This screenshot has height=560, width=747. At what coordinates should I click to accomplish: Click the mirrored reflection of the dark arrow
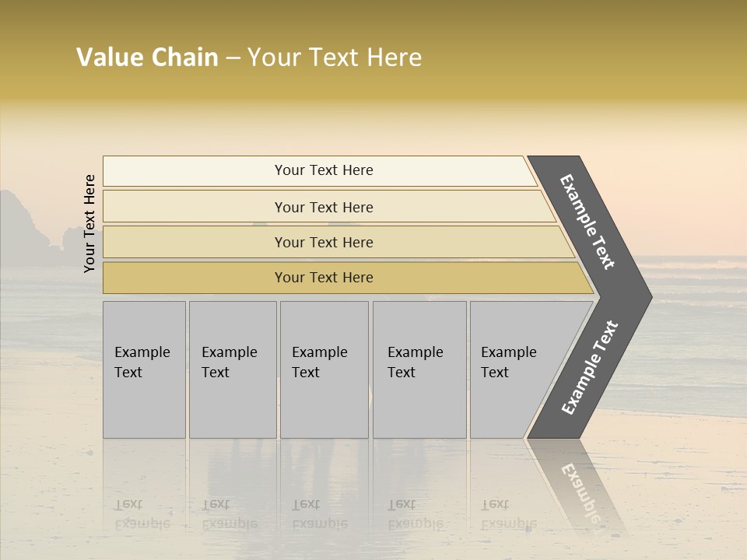(x=577, y=486)
